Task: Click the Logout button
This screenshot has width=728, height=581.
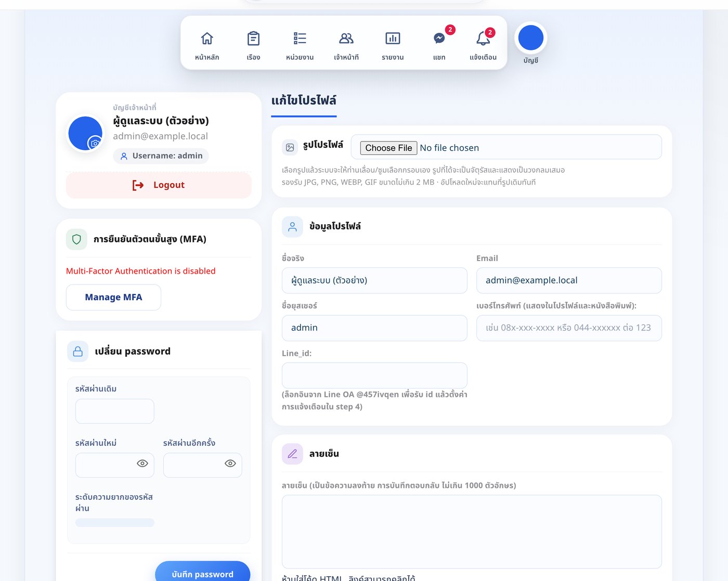Action: click(x=159, y=185)
